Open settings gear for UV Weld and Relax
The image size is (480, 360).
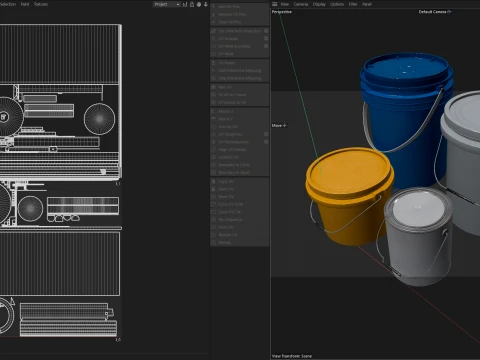(266, 46)
